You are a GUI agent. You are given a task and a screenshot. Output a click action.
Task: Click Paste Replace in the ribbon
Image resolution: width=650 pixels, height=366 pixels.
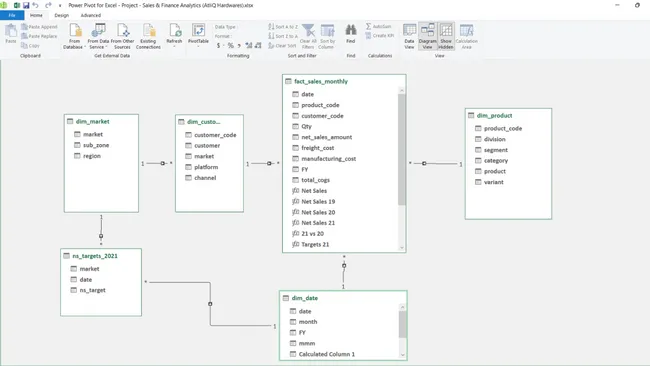(x=39, y=36)
